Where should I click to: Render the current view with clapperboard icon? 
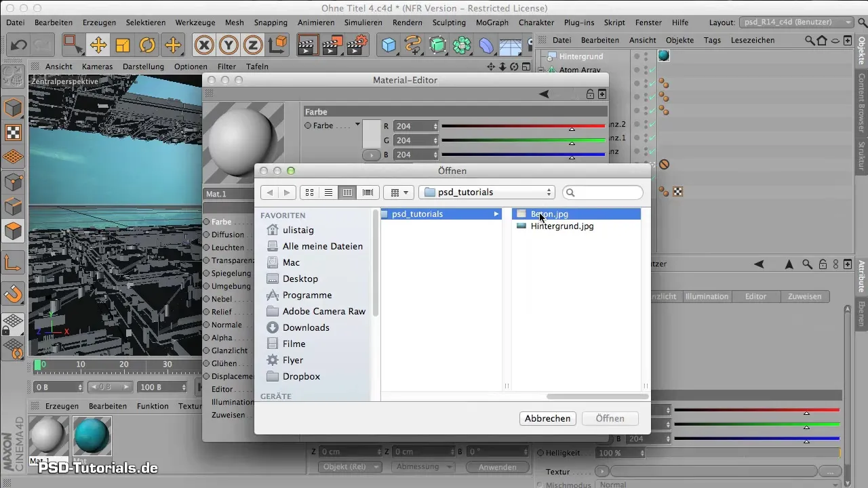308,45
